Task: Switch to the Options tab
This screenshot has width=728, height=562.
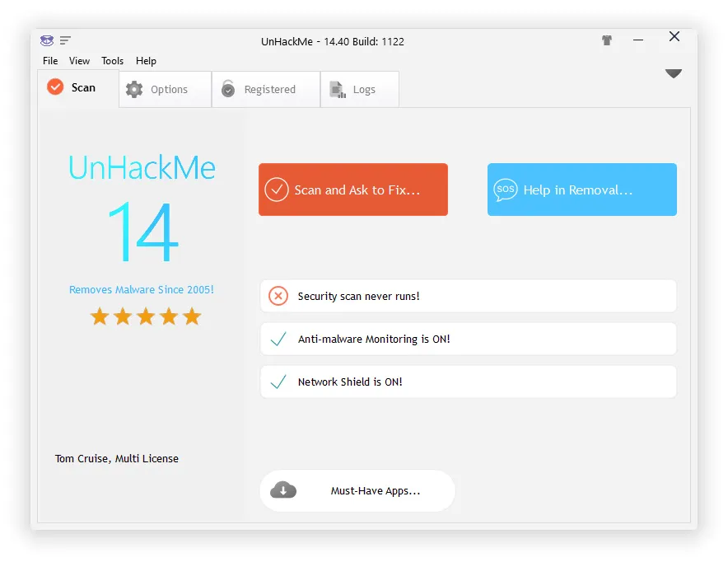Action: [x=166, y=89]
